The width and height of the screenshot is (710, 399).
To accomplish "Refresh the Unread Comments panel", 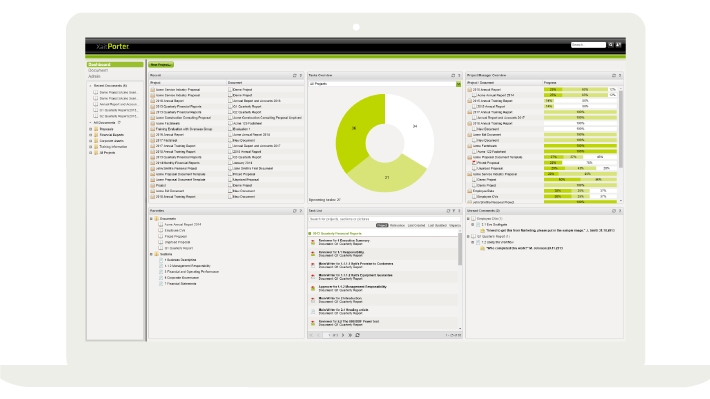I will pyautogui.click(x=614, y=211).
